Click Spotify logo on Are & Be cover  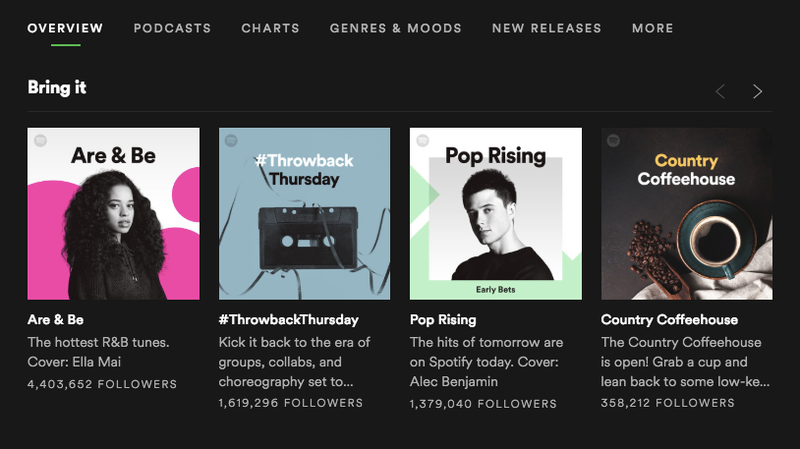[x=40, y=140]
